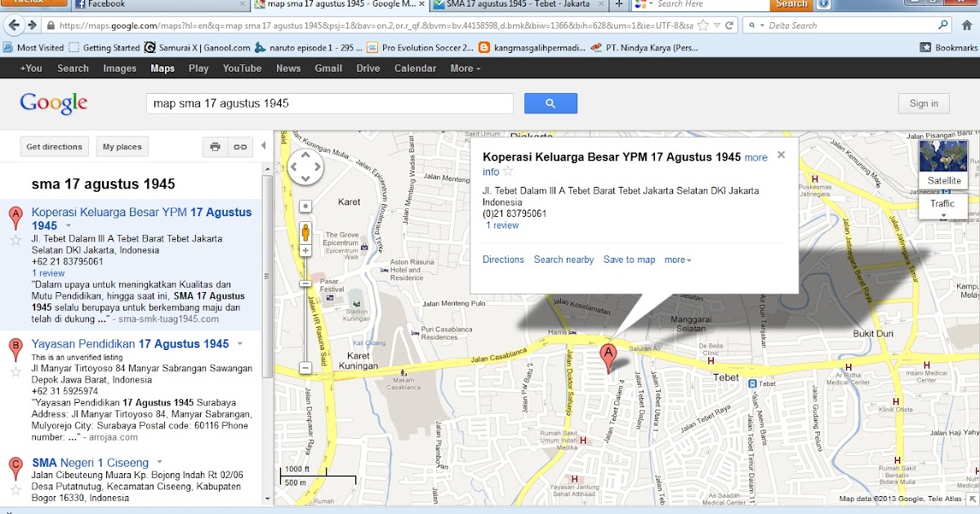Image resolution: width=980 pixels, height=514 pixels.
Task: Go back with the browser back arrow
Action: pos(14,26)
